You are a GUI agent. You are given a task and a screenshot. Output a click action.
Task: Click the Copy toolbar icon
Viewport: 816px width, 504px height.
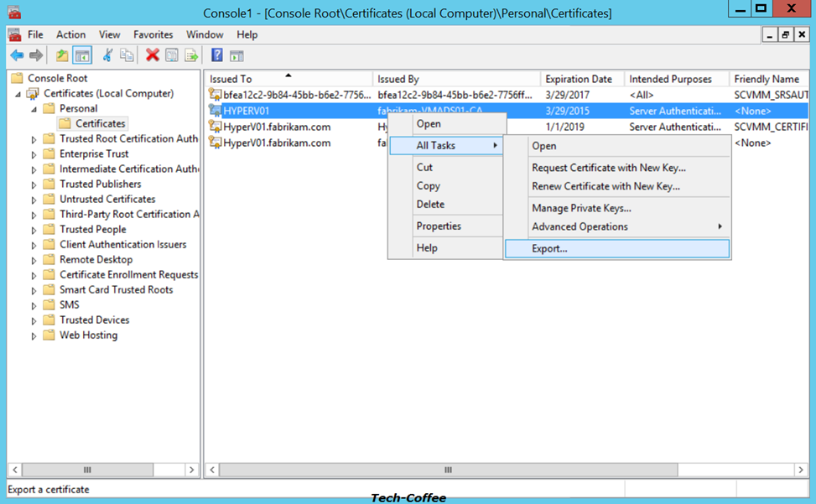pos(127,55)
